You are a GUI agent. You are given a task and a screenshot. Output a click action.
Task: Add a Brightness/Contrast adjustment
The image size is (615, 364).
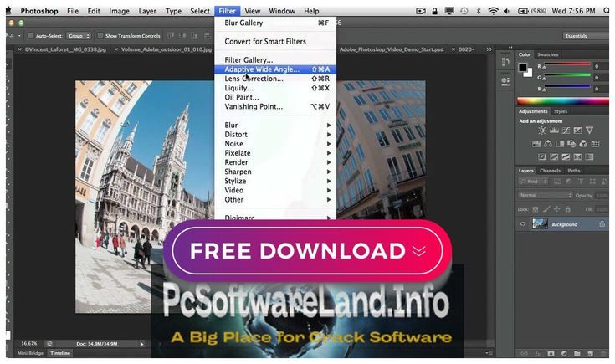click(x=541, y=131)
